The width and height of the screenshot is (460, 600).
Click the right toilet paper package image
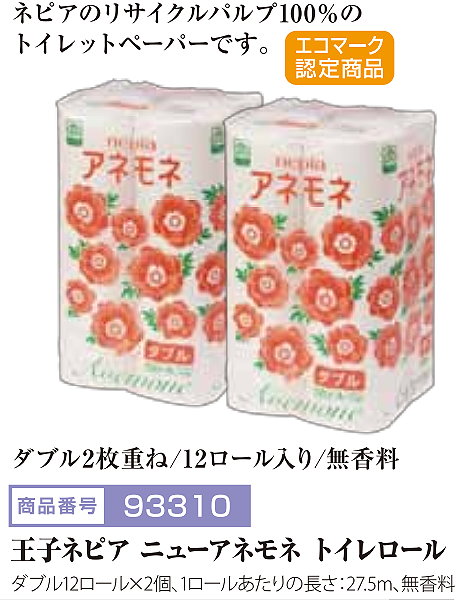tap(330, 266)
